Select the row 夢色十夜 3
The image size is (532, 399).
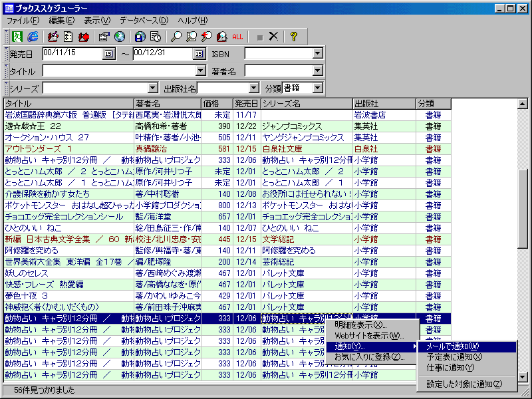[227, 295]
